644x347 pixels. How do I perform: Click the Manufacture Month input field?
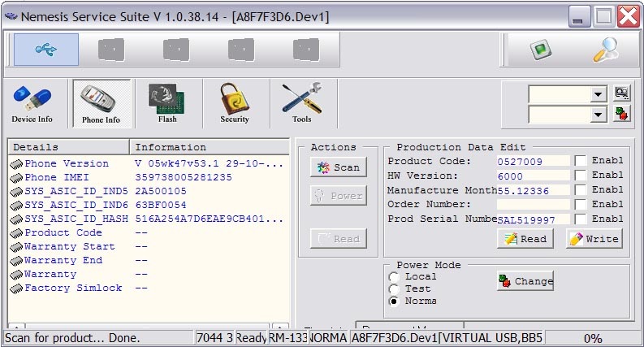(533, 190)
